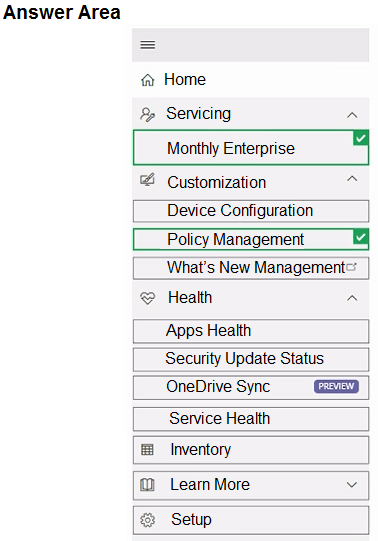Image resolution: width=378 pixels, height=541 pixels.
Task: Click the Learn More book icon
Action: coord(147,485)
